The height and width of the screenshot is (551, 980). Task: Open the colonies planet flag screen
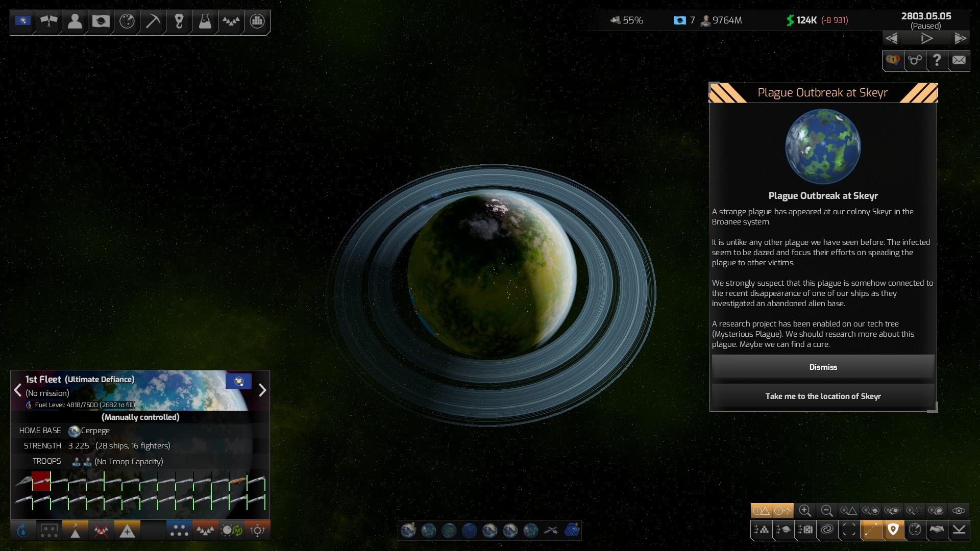pos(101,21)
